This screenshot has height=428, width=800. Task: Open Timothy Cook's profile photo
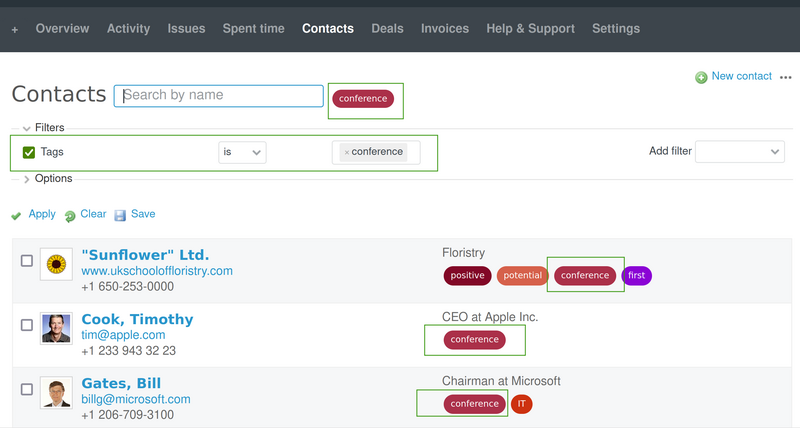tap(55, 328)
